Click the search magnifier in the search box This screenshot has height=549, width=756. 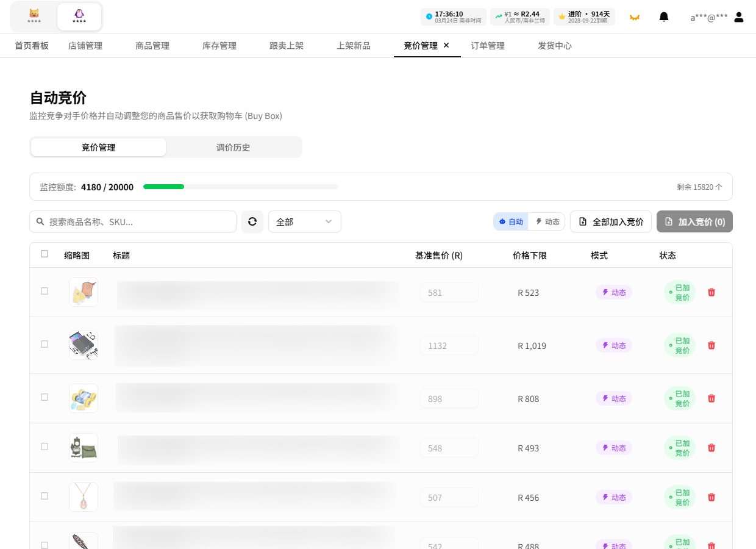[x=40, y=221]
